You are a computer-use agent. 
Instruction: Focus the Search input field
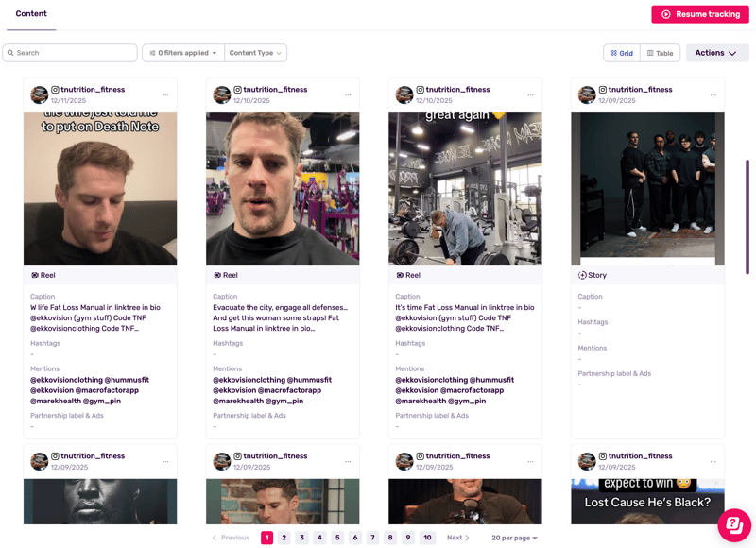point(70,53)
